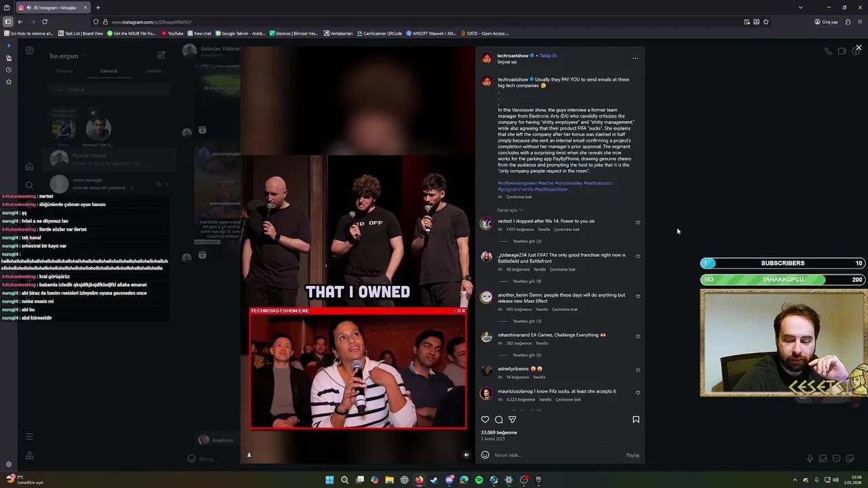Expand replies under niharshivanand's comment
Screen dimensions: 868x488
coord(526,355)
